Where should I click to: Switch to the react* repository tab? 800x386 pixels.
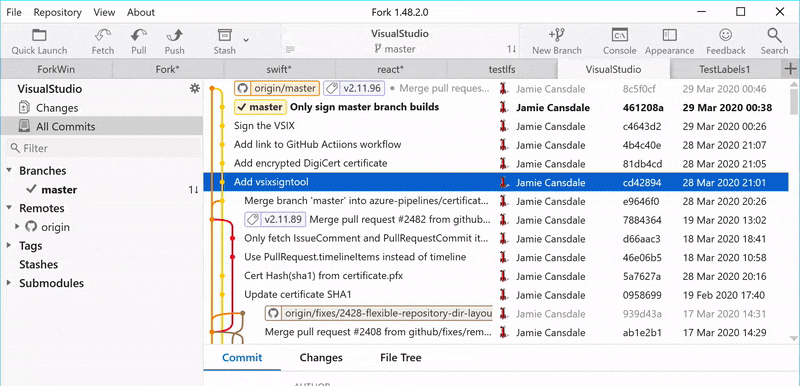pyautogui.click(x=391, y=69)
